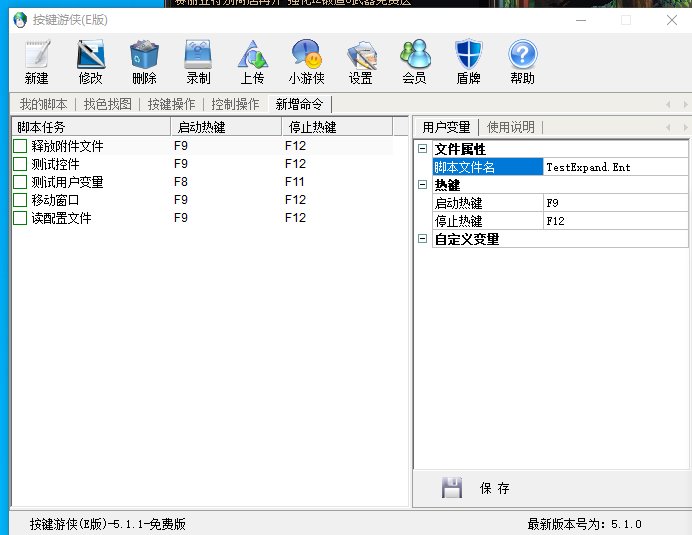Click the right panel's tab left scroll arrow

(668, 128)
